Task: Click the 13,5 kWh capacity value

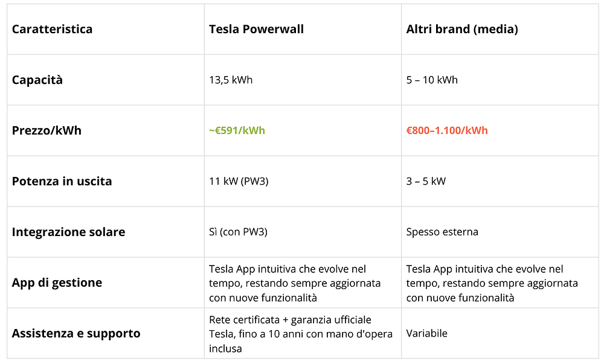Action: pos(231,80)
